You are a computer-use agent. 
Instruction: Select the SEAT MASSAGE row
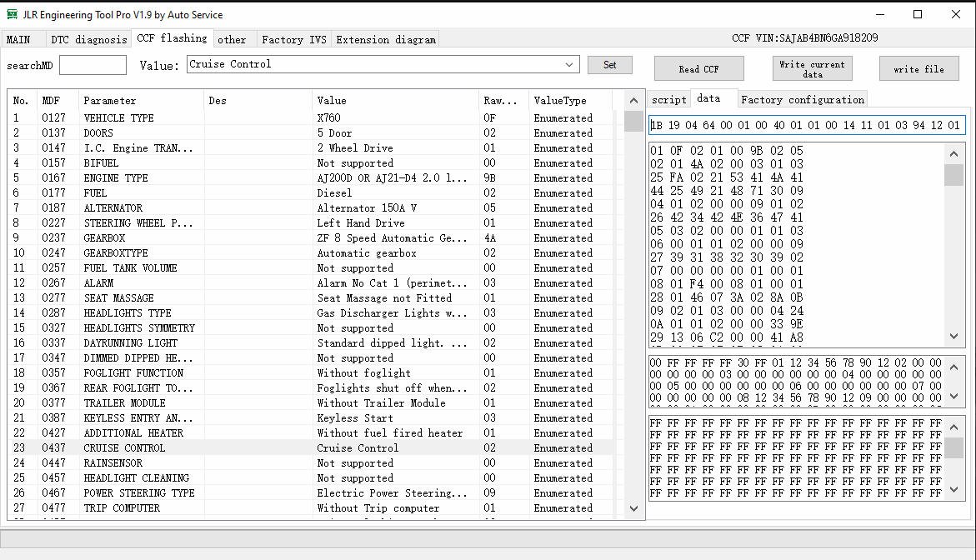[x=311, y=298]
